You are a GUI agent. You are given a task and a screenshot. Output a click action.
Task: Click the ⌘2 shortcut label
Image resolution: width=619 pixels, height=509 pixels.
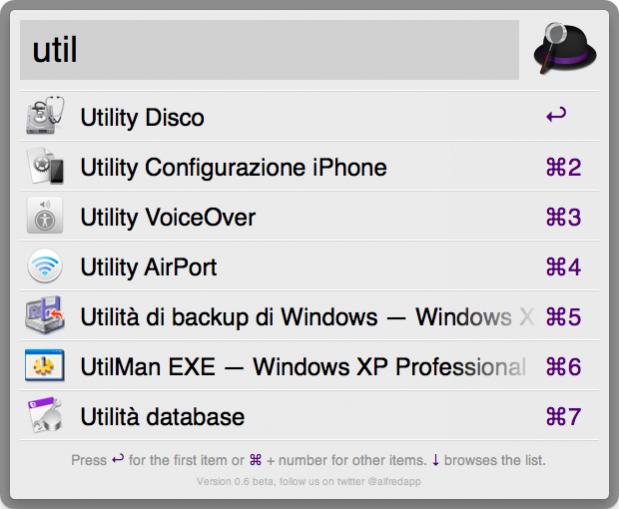coord(563,167)
